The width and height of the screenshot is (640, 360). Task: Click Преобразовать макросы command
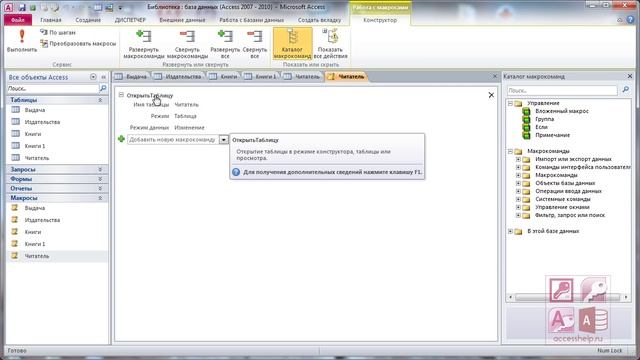(x=78, y=44)
